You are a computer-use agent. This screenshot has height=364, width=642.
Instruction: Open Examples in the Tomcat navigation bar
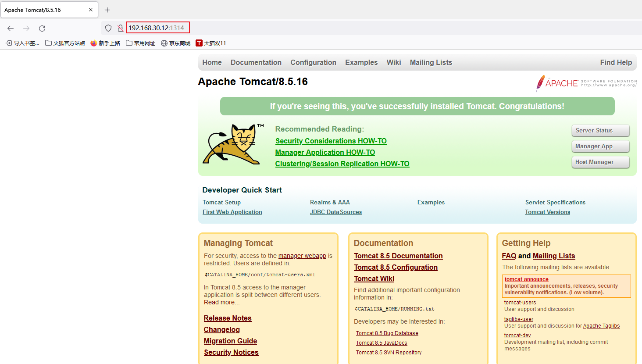[x=361, y=62]
